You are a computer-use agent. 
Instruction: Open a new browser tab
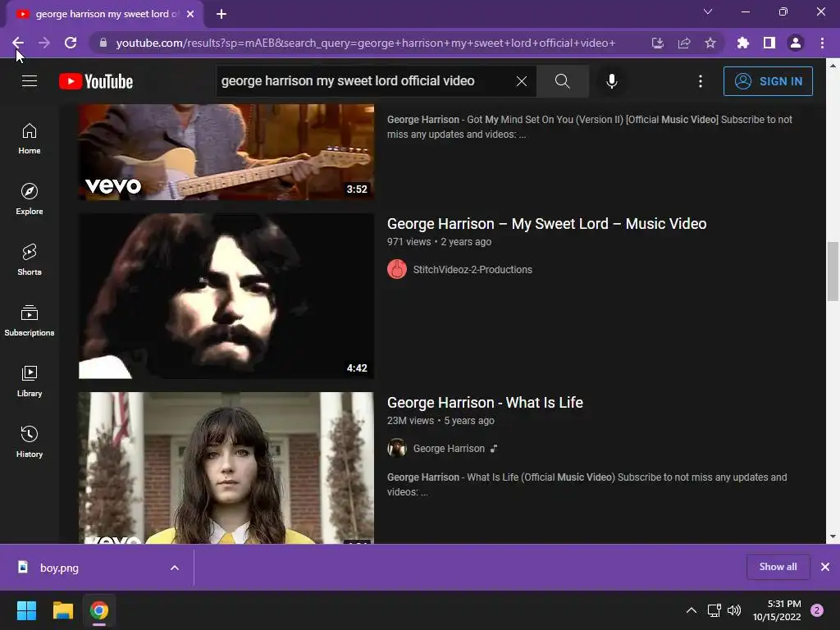point(221,14)
